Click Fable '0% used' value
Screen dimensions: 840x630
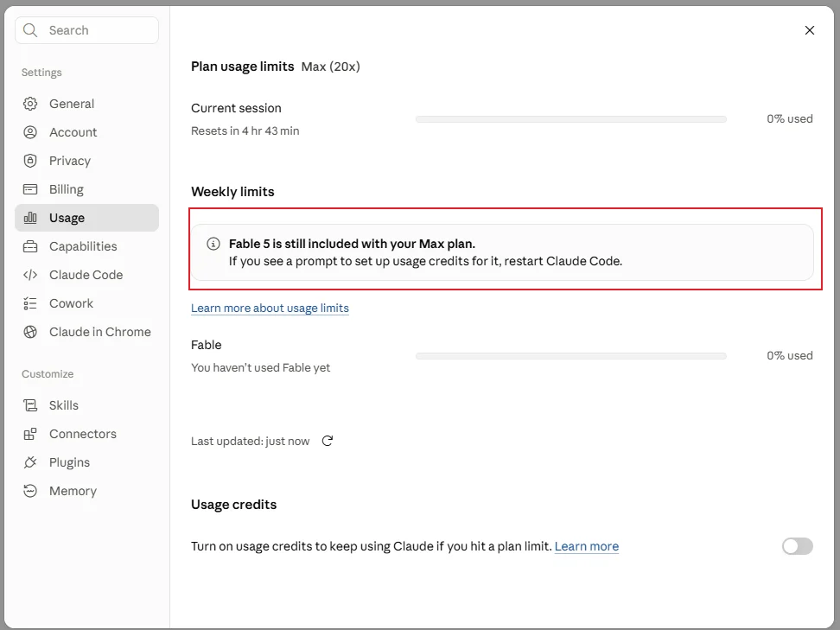coord(790,356)
